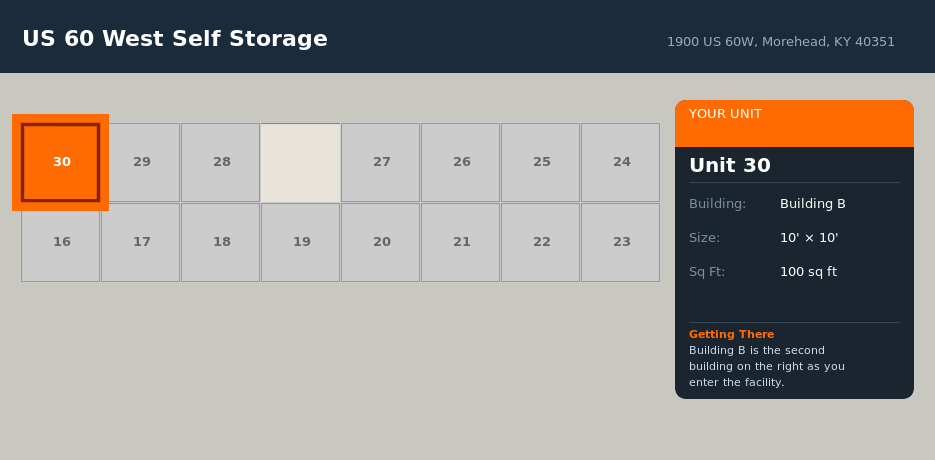Select unit 19 tile

(301, 242)
